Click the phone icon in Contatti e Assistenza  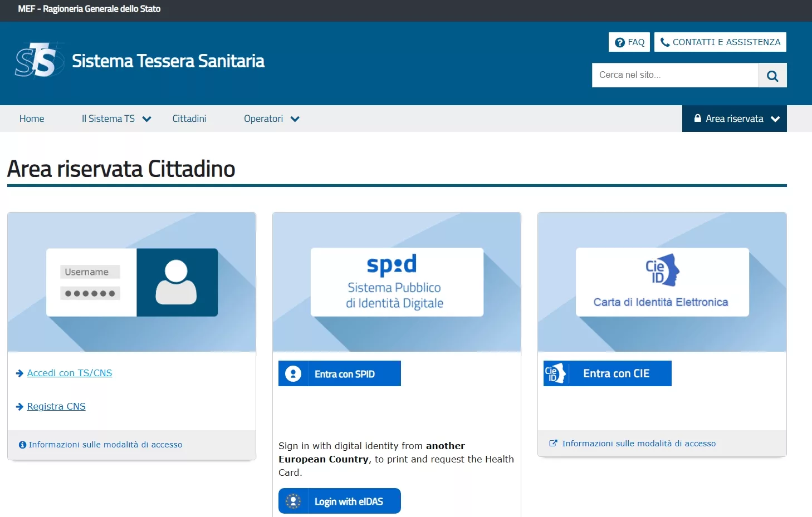pos(665,42)
